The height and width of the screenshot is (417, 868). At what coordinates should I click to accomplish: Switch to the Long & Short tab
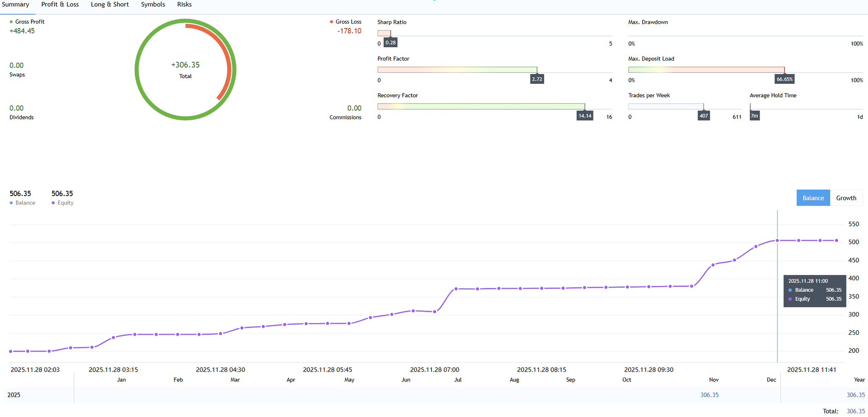110,5
